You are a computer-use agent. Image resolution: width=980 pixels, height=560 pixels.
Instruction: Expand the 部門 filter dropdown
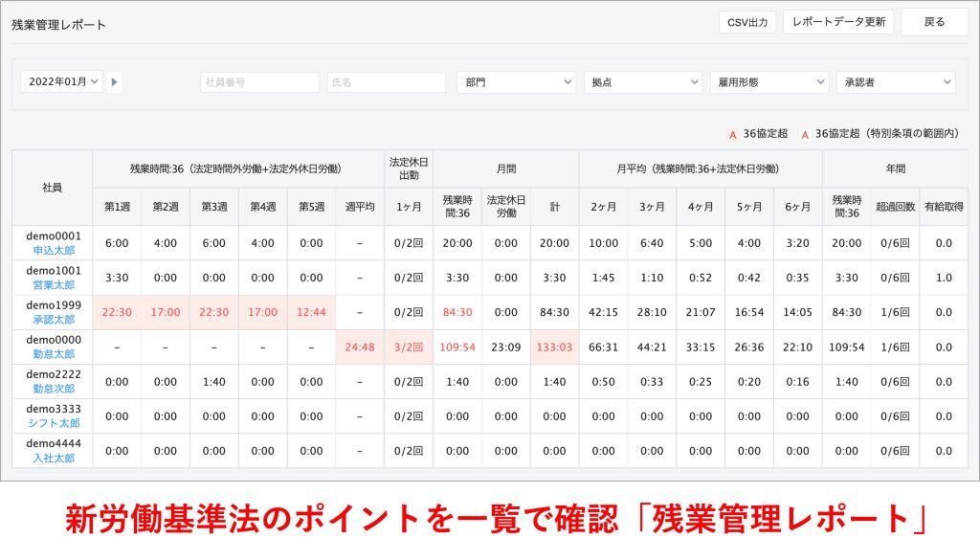[516, 82]
